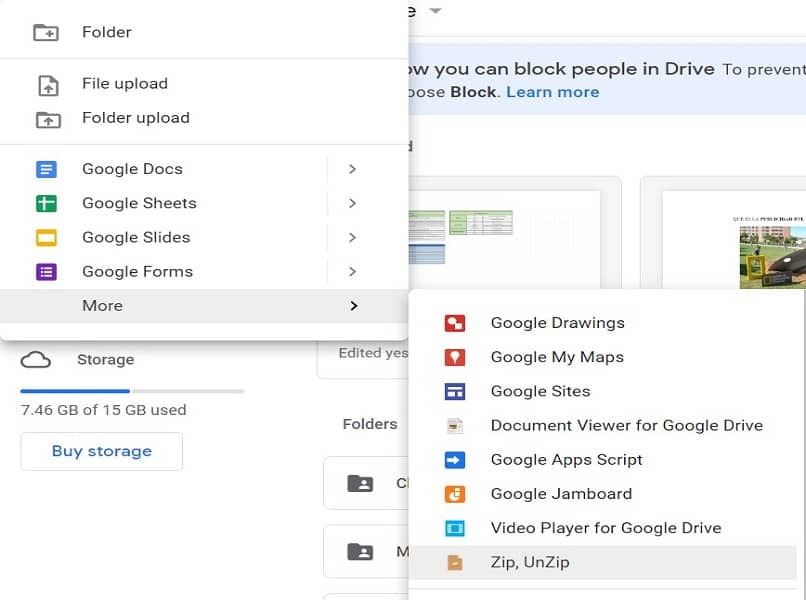
Task: Open Video Player for Google Drive icon
Action: [456, 527]
